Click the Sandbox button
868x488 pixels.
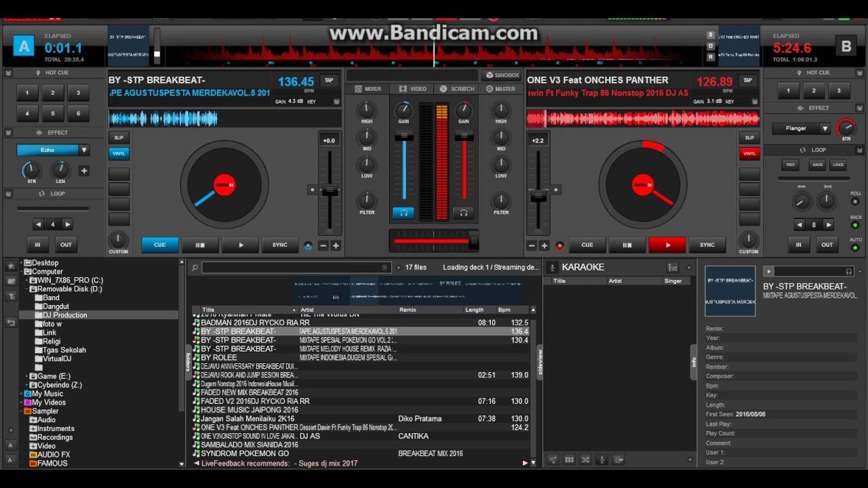[x=501, y=75]
